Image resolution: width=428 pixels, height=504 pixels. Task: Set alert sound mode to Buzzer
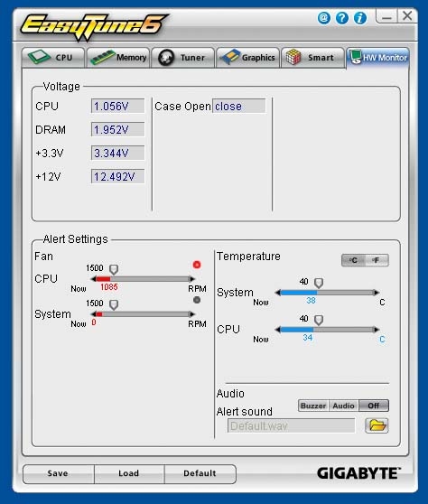pyautogui.click(x=313, y=406)
